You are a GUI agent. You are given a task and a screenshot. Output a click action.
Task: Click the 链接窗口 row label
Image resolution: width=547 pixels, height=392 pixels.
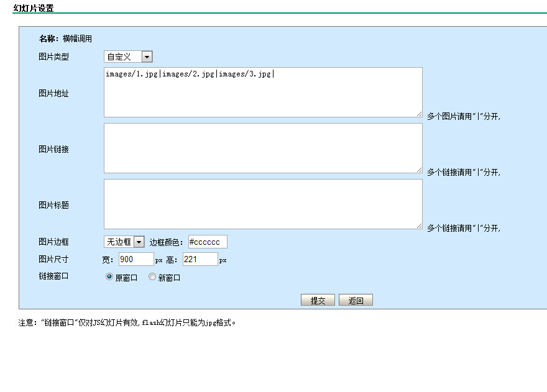(x=53, y=276)
